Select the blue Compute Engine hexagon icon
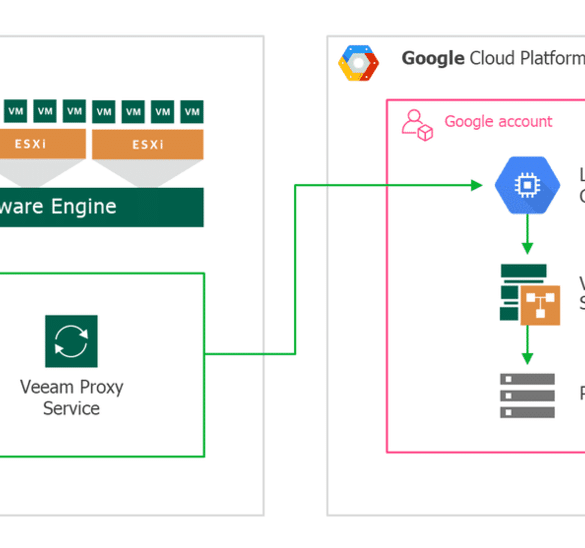This screenshot has width=585, height=548. 527,185
